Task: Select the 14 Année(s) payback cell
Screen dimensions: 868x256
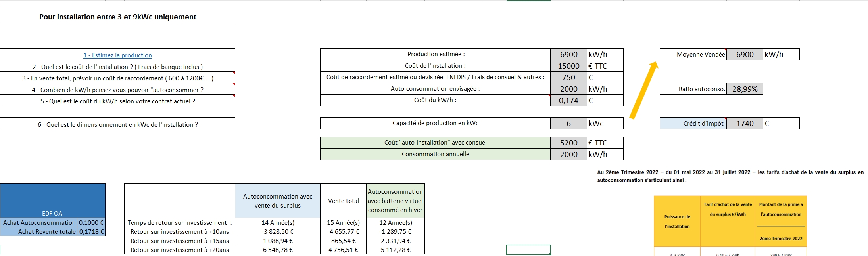Action: pyautogui.click(x=278, y=223)
